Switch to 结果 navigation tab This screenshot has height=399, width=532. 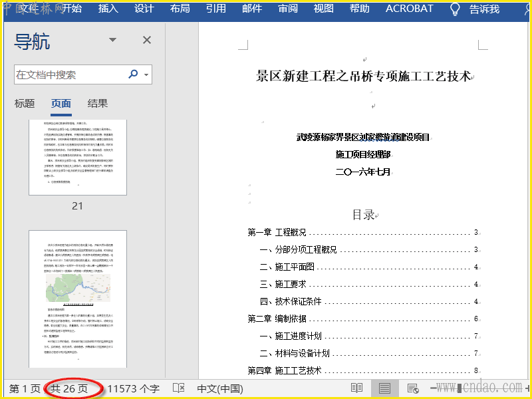coord(97,103)
